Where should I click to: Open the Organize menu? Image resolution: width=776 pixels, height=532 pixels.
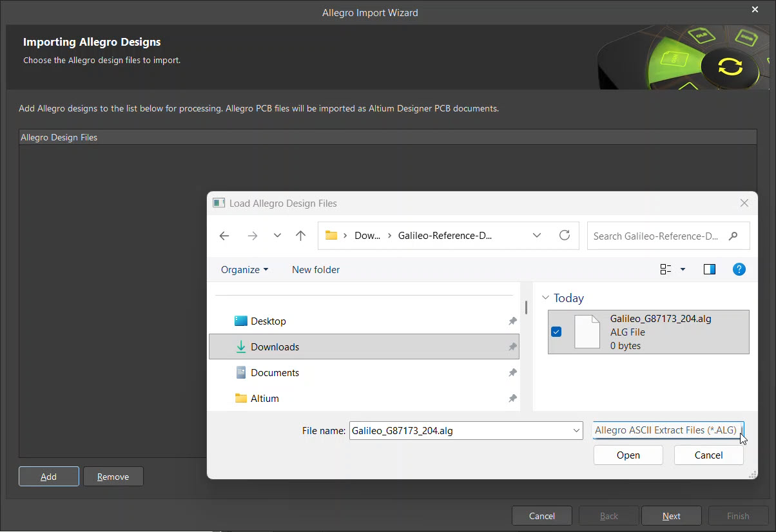click(x=244, y=270)
